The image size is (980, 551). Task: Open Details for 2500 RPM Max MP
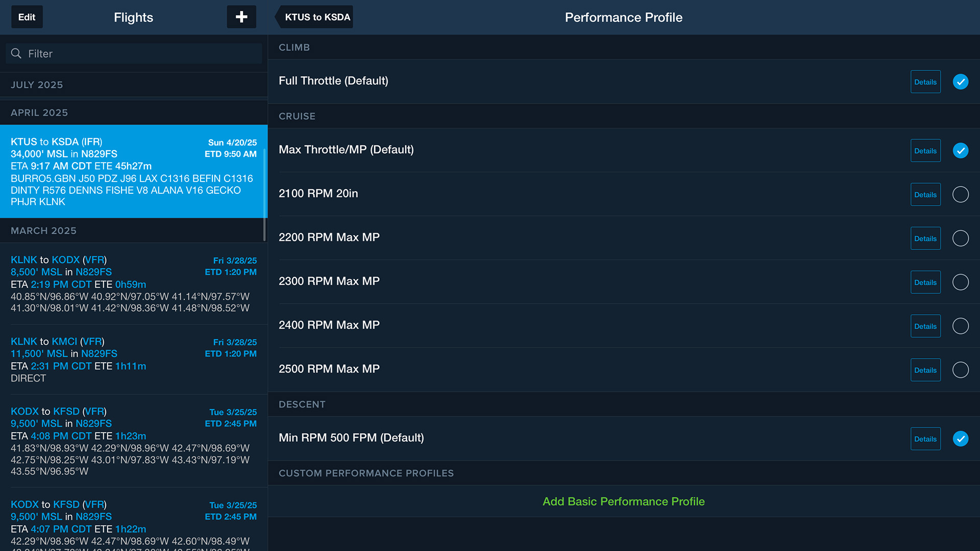coord(925,370)
